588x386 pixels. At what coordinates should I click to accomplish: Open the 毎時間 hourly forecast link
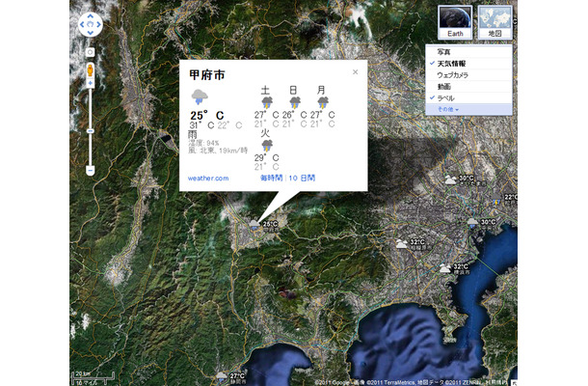(x=272, y=178)
